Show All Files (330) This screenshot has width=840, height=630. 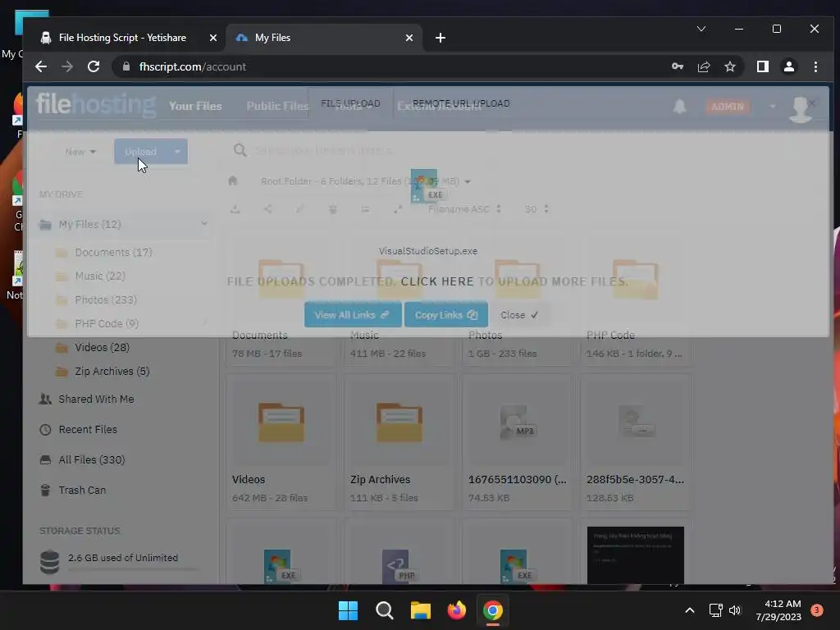coord(92,459)
